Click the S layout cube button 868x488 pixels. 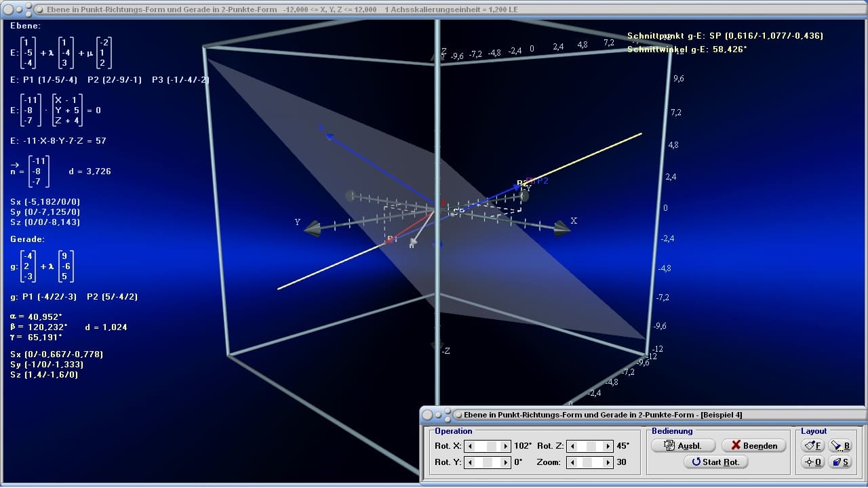(x=840, y=462)
